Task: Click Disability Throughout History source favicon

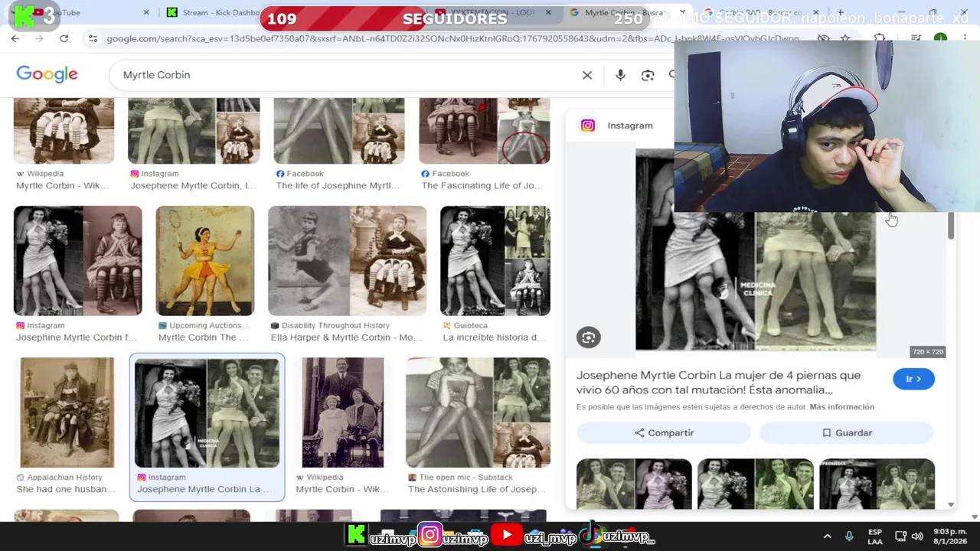Action: pyautogui.click(x=275, y=325)
